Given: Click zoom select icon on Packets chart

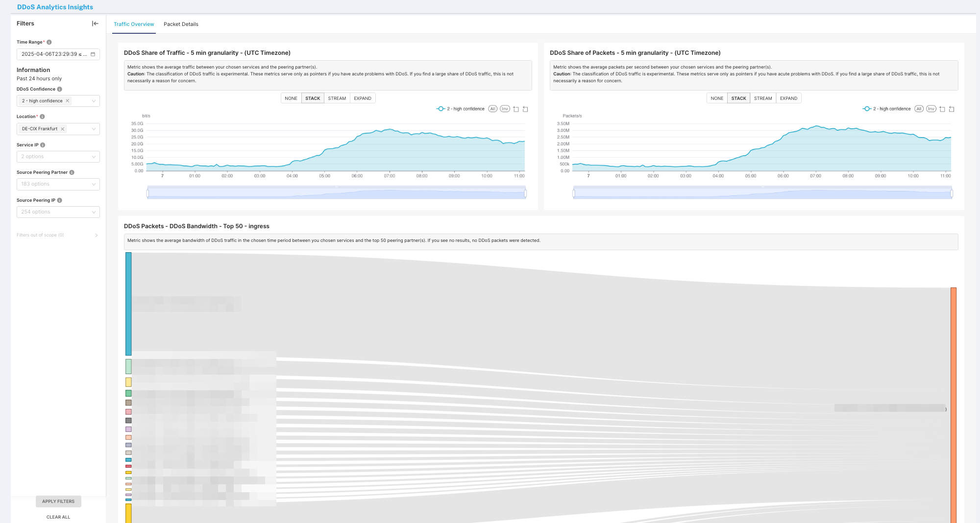Looking at the screenshot, I should [x=942, y=109].
